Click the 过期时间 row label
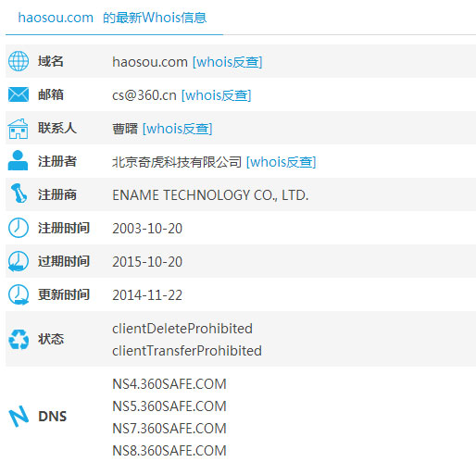The width and height of the screenshot is (476, 462). coord(64,261)
